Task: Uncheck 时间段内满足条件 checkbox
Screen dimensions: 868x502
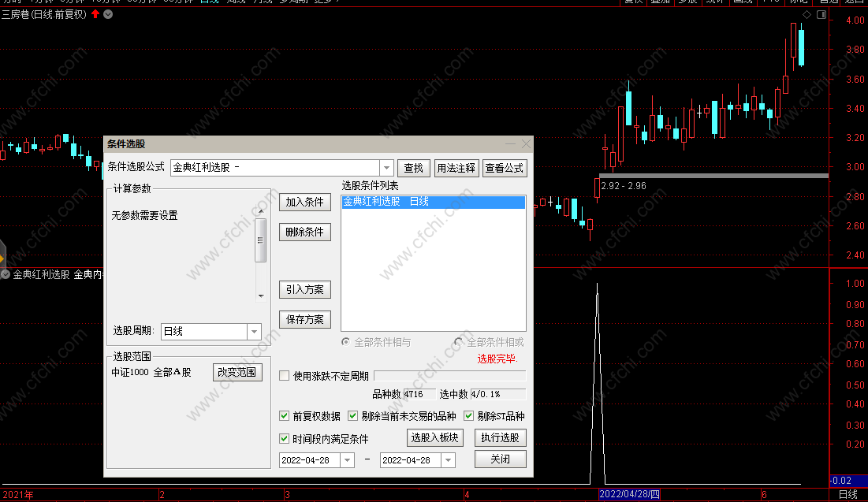Action: tap(285, 438)
